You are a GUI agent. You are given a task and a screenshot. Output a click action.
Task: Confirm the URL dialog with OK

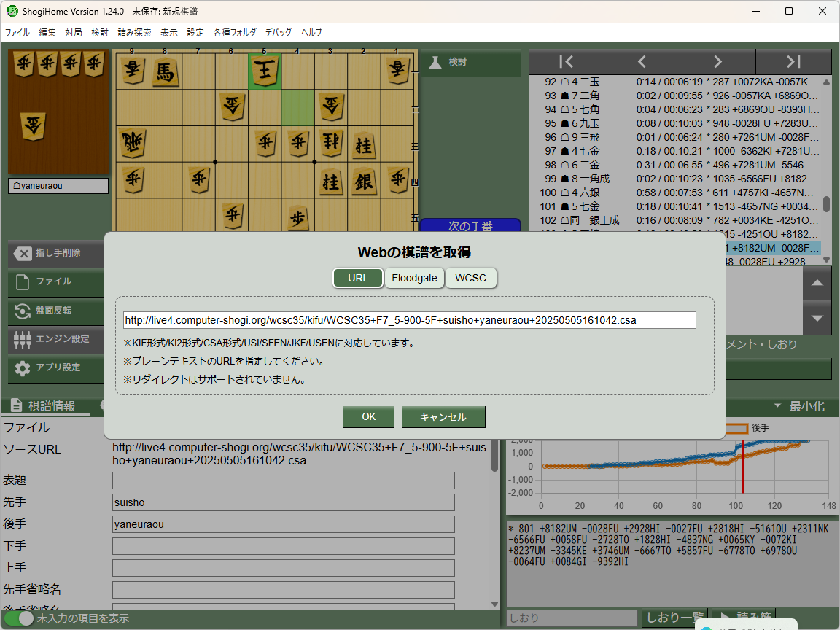click(368, 416)
